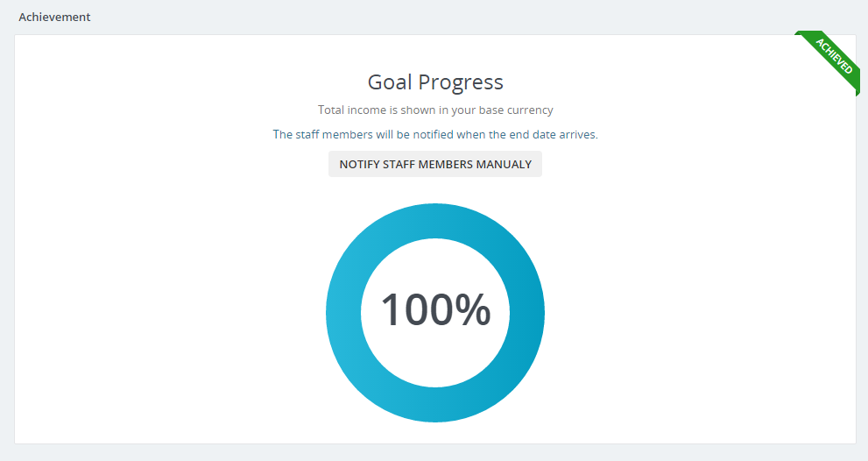Click the darker blue right side of the progress ring

(x=527, y=313)
